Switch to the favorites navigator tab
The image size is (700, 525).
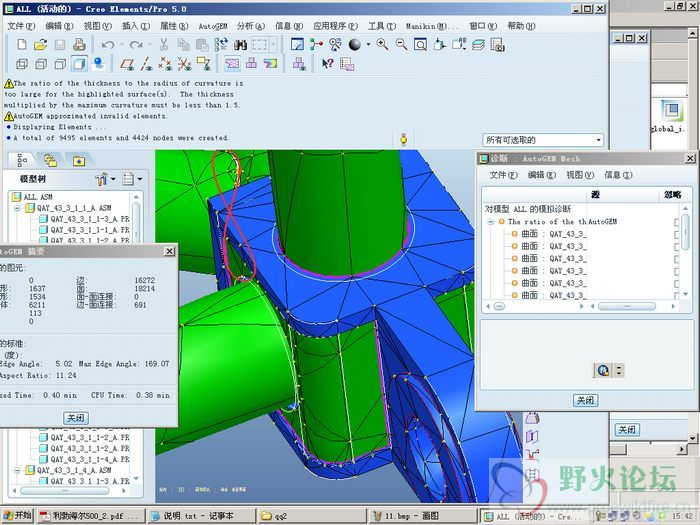[79, 160]
